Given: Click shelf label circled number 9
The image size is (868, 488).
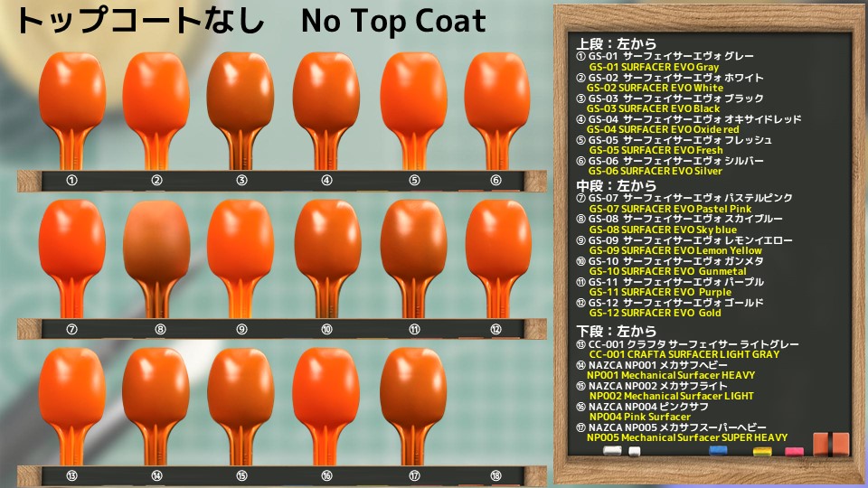Looking at the screenshot, I should pyautogui.click(x=241, y=329).
